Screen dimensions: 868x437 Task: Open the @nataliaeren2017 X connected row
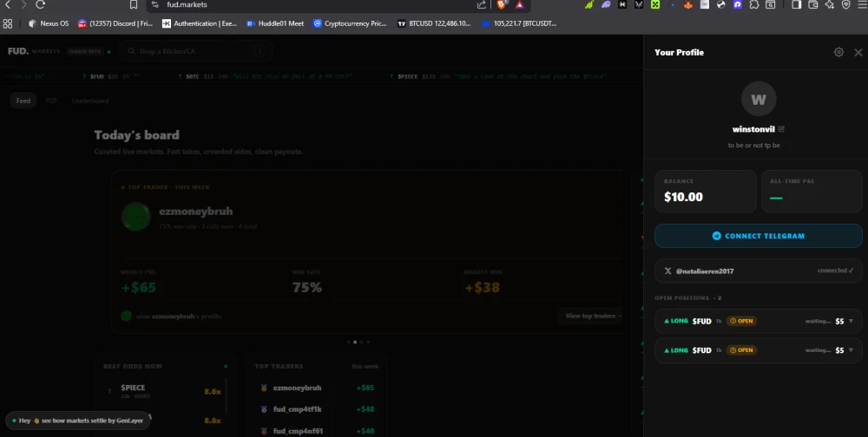[x=759, y=271]
